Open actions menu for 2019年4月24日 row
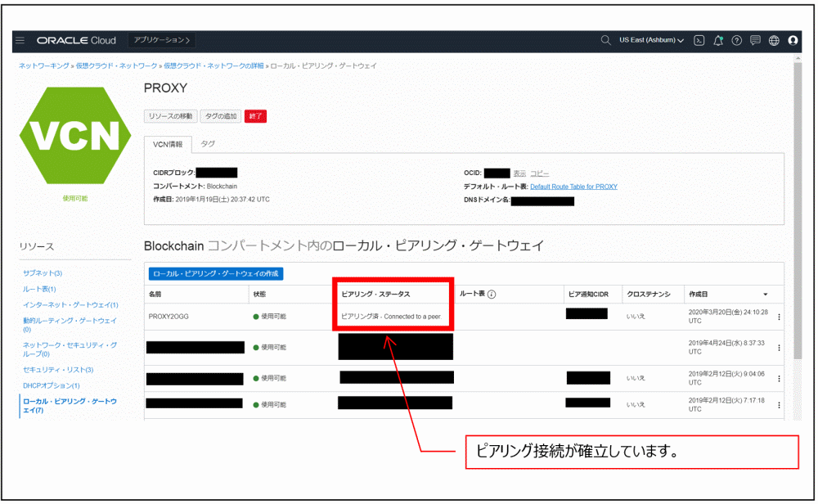The height and width of the screenshot is (504, 818). pyautogui.click(x=779, y=348)
